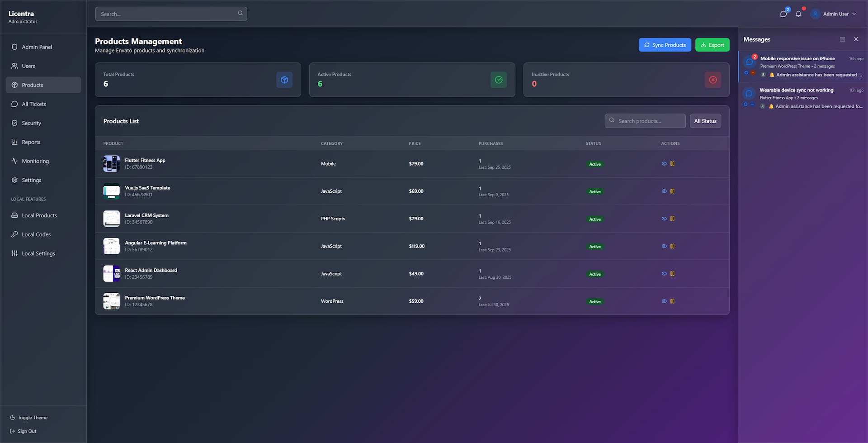
Task: Expand the Admin User account menu
Action: (834, 14)
